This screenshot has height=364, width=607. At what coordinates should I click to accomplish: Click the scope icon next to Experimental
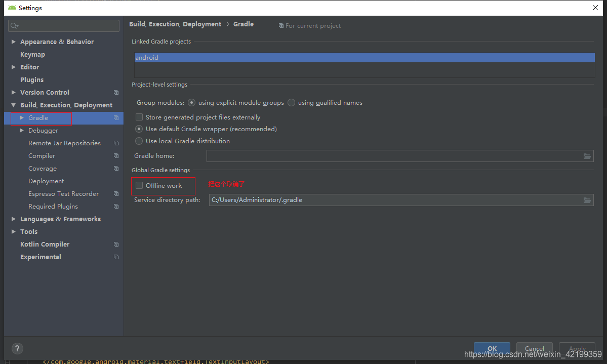[116, 257]
